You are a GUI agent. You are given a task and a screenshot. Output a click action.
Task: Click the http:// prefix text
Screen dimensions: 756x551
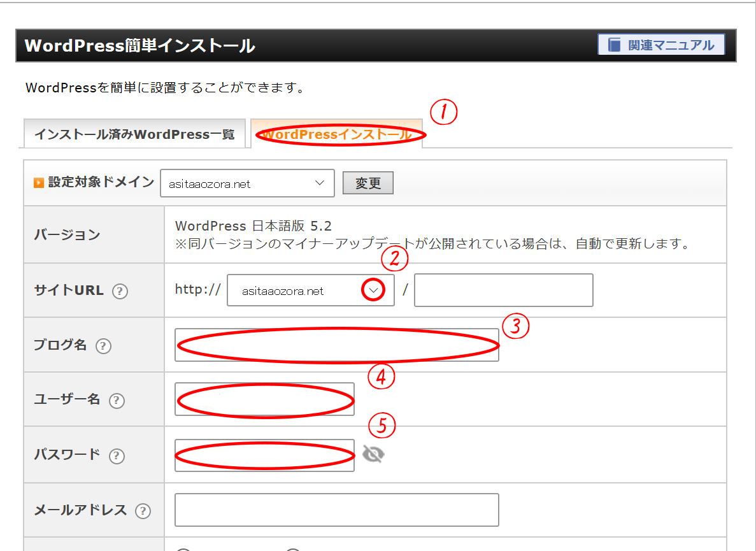tap(197, 289)
